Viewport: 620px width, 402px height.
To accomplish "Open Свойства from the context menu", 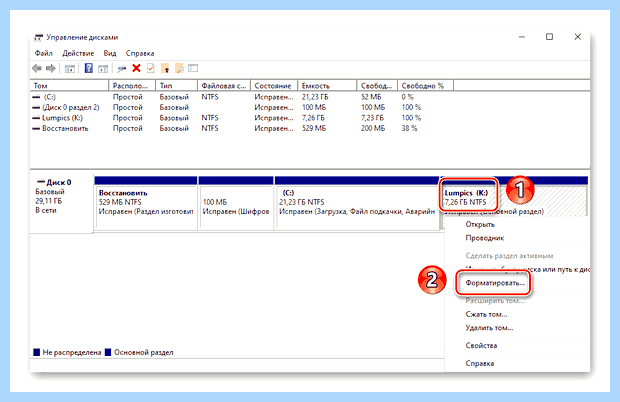I will tap(481, 345).
